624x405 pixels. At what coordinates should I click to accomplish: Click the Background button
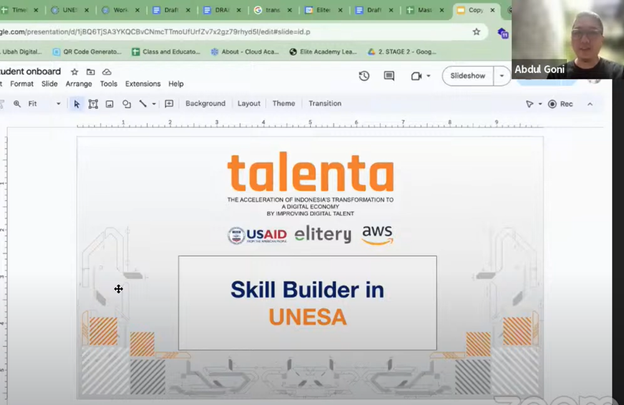[205, 103]
